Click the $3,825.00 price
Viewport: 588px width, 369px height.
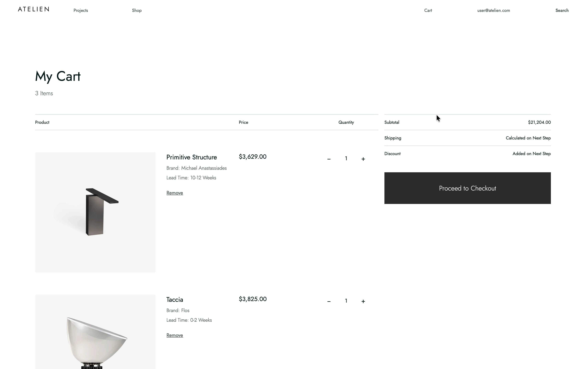point(253,299)
